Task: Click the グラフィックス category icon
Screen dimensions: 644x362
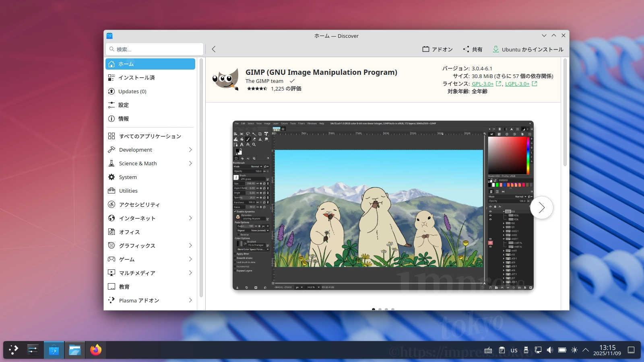Action: point(111,245)
